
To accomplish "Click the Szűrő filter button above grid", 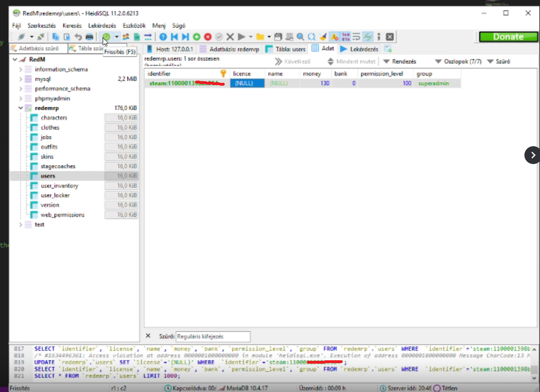I will [x=498, y=61].
